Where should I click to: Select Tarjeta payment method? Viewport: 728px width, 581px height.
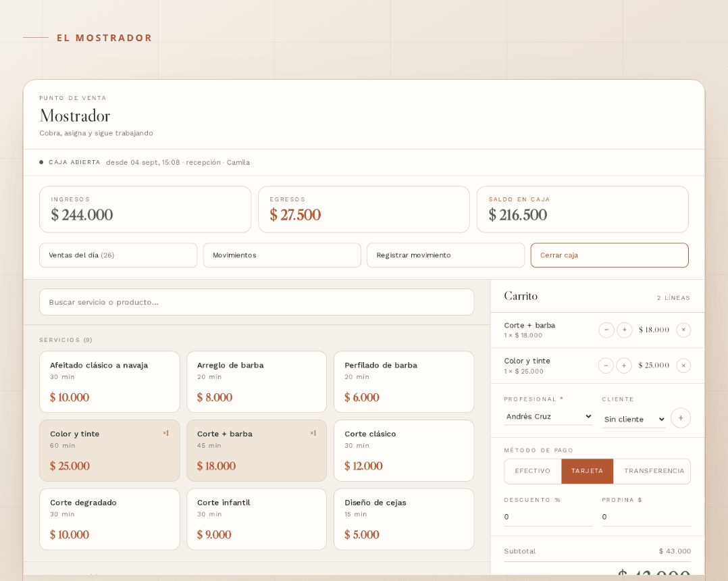(588, 471)
